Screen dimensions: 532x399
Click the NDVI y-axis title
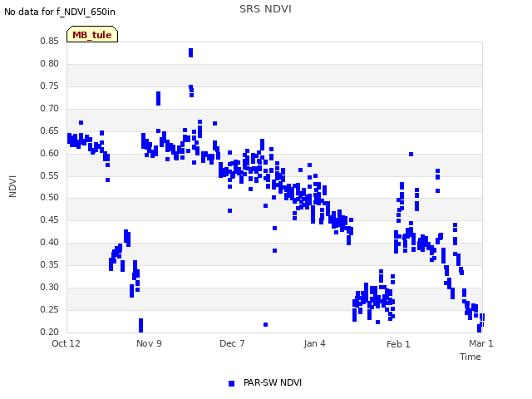pyautogui.click(x=12, y=186)
